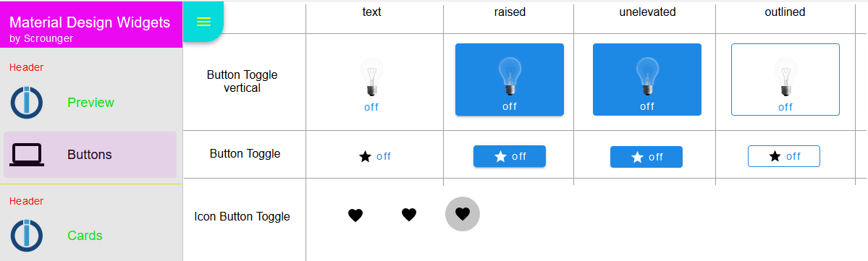Toggle the outlined vertical lightbulb button
The width and height of the screenshot is (868, 261).
tap(785, 80)
